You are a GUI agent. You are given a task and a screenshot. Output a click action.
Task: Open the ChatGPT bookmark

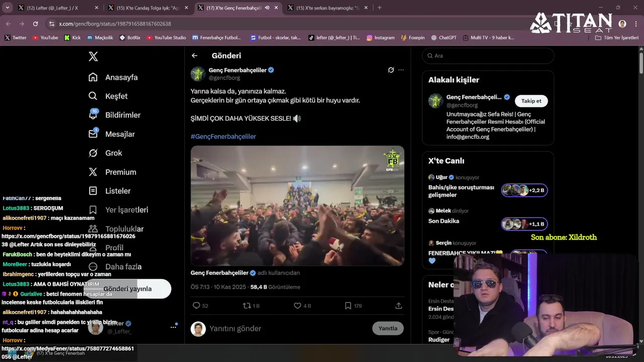443,38
